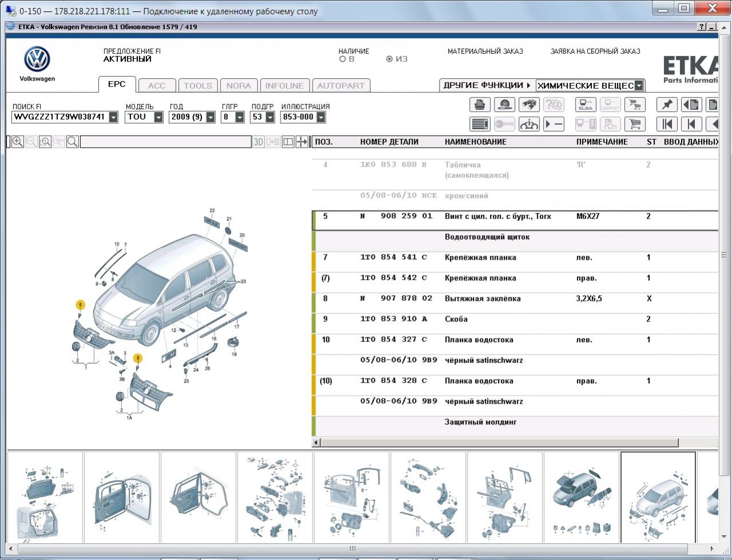
Task: Go to previous record with bar-arrow icon
Action: [x=691, y=124]
